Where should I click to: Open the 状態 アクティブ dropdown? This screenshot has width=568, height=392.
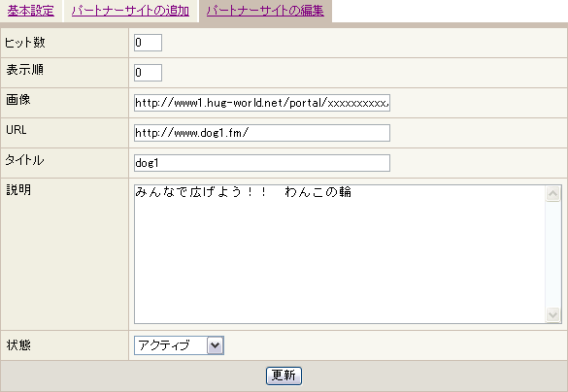(x=179, y=345)
